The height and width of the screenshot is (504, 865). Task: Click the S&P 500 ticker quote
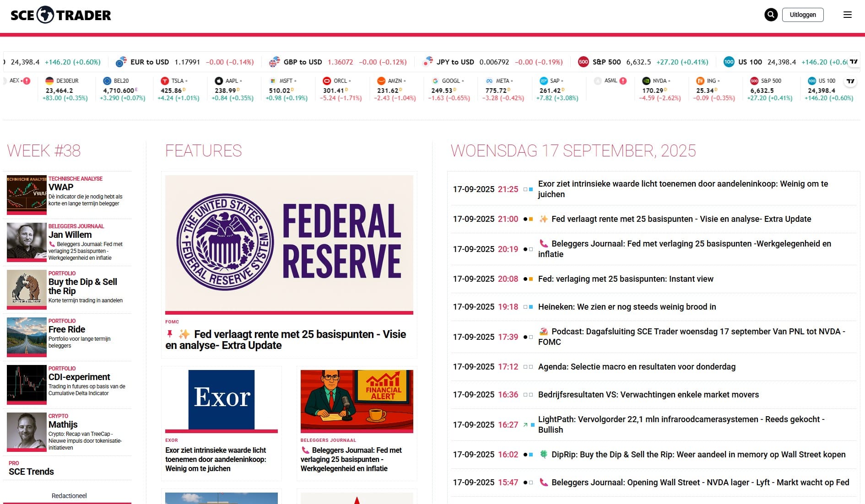point(643,62)
